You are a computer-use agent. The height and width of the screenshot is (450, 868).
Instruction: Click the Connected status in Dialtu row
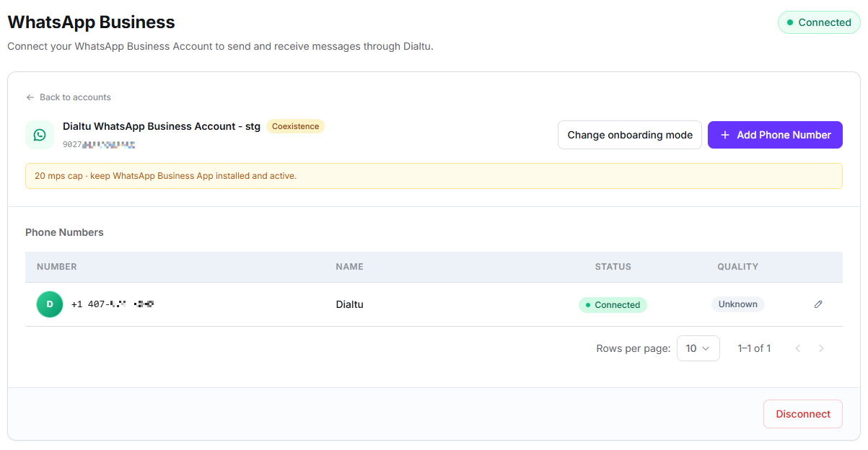point(613,305)
